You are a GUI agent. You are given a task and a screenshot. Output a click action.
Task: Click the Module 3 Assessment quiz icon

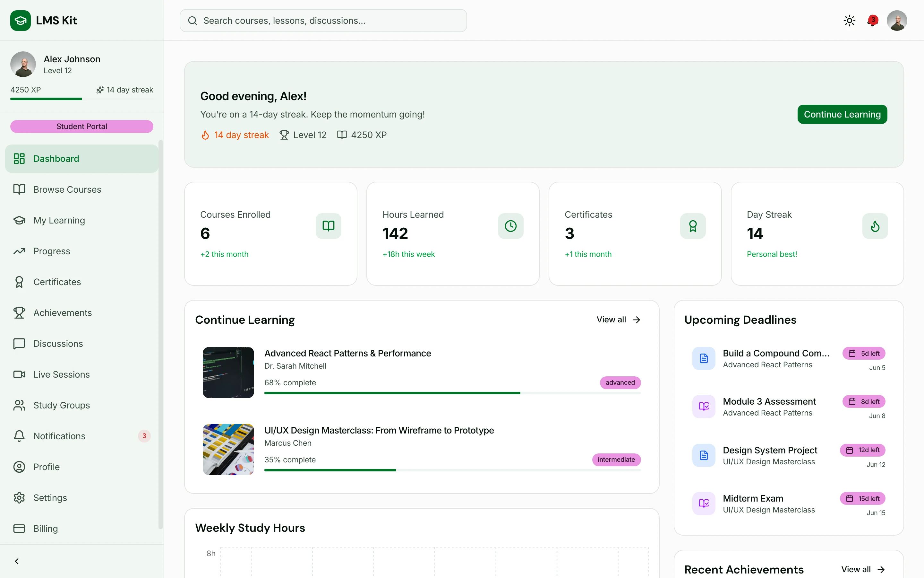(704, 406)
